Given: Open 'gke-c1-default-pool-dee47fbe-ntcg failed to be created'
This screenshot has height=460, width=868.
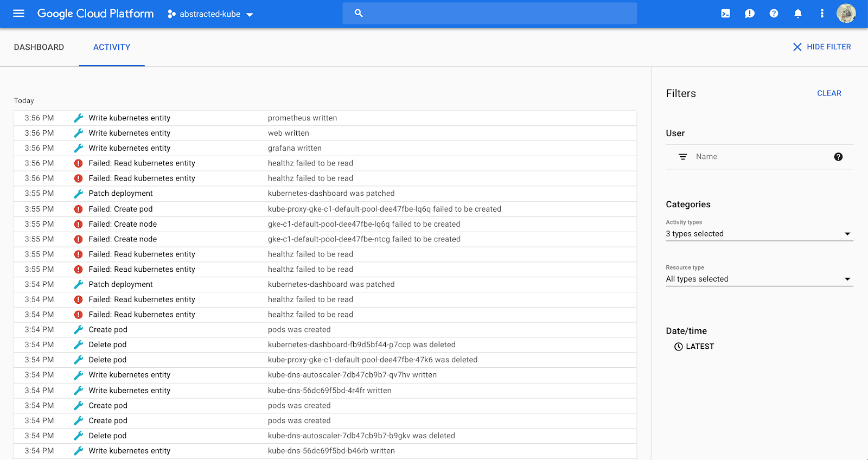Looking at the screenshot, I should pyautogui.click(x=364, y=239).
